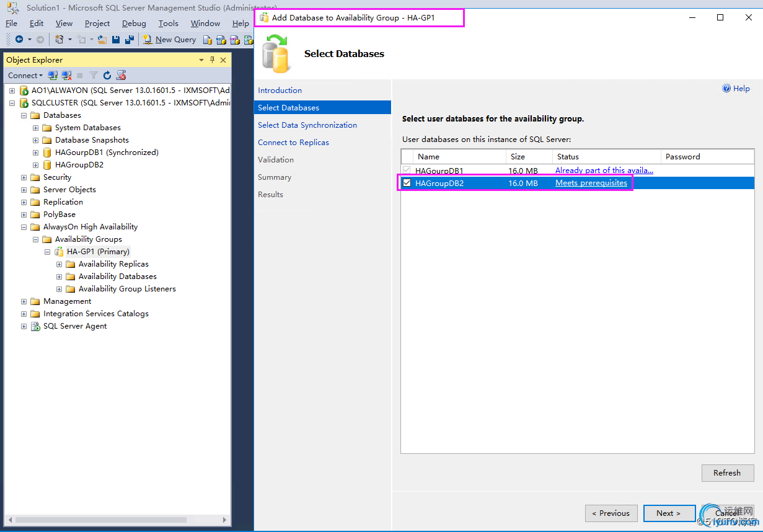Viewport: 763px width, 532px height.
Task: Open 'Already part of this availa...' link
Action: pos(604,170)
